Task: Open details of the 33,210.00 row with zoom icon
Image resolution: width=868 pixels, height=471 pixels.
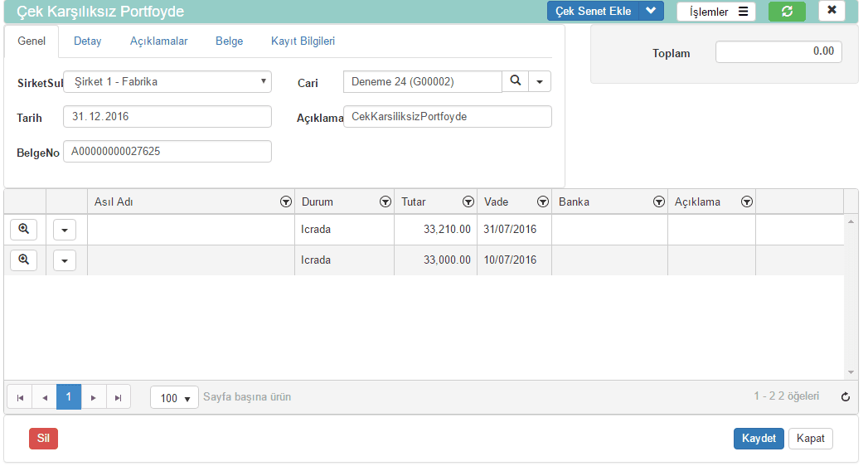Action: [x=24, y=230]
